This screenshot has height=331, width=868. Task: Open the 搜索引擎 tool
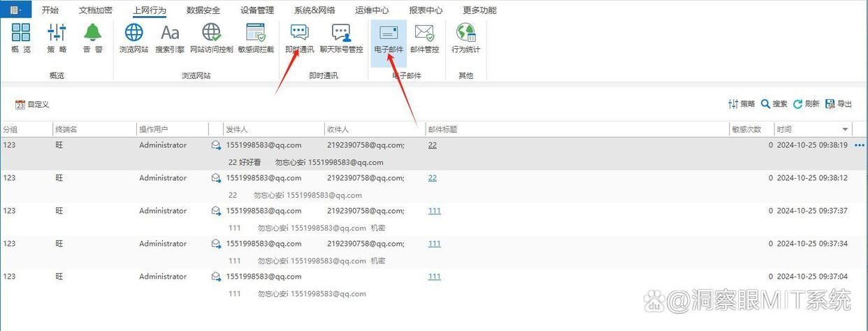point(170,38)
